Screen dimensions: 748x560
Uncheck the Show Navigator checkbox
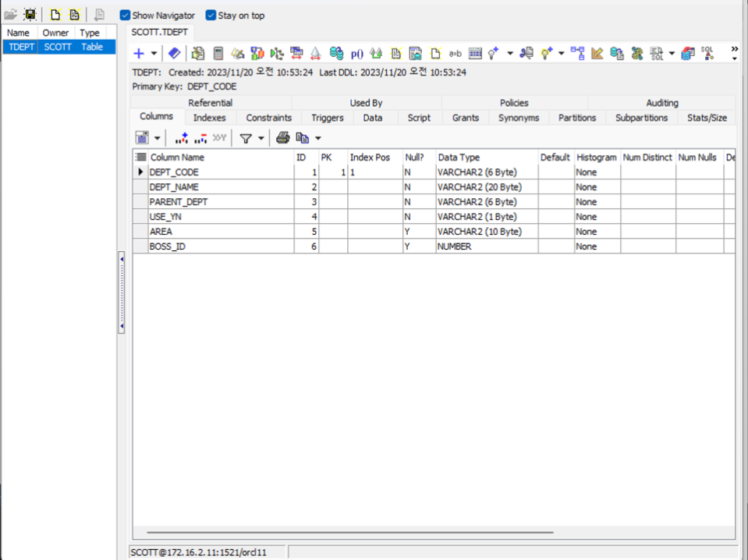pos(125,16)
